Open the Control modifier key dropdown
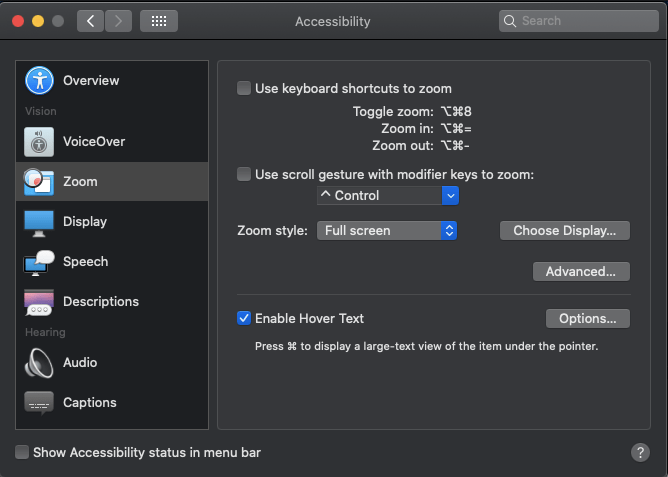668x477 pixels. [388, 196]
